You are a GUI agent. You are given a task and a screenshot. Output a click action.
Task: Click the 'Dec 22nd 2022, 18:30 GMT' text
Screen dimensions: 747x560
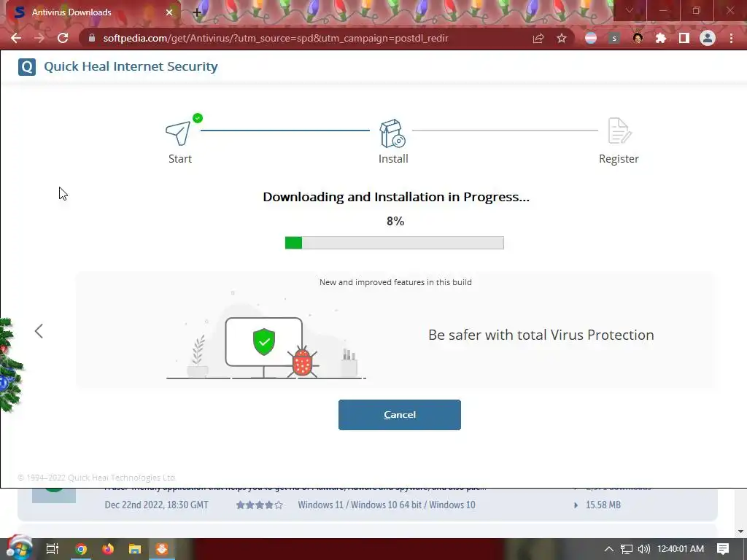pos(156,505)
